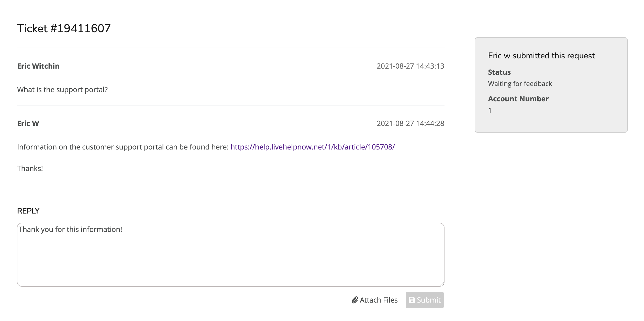This screenshot has width=644, height=321.
Task: Click the paperclip icon next to Attach Files
Action: click(x=355, y=300)
